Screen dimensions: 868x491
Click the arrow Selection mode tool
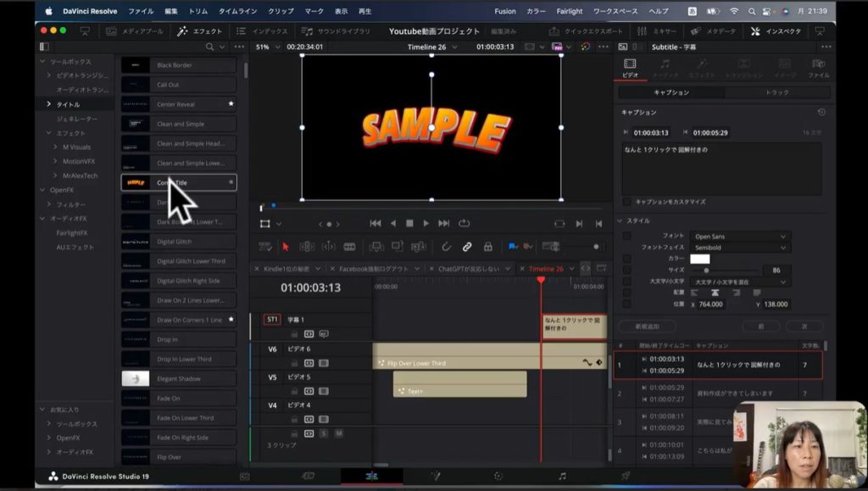point(285,247)
